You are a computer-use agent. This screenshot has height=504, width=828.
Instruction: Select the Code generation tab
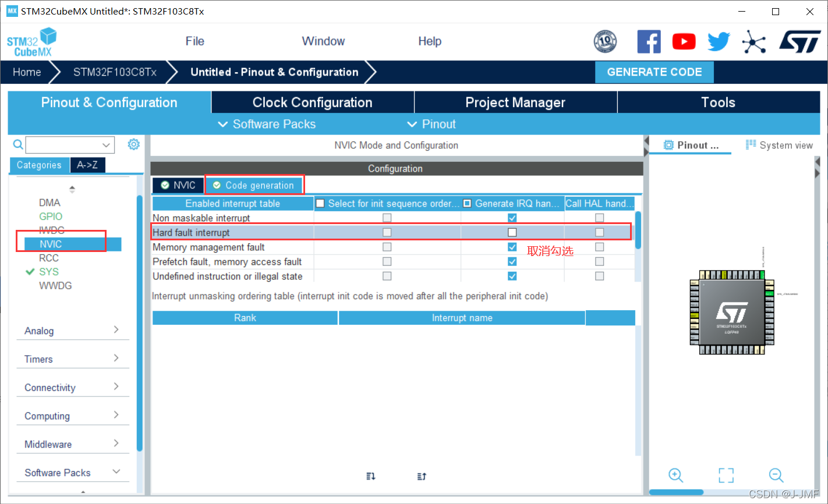pyautogui.click(x=254, y=185)
